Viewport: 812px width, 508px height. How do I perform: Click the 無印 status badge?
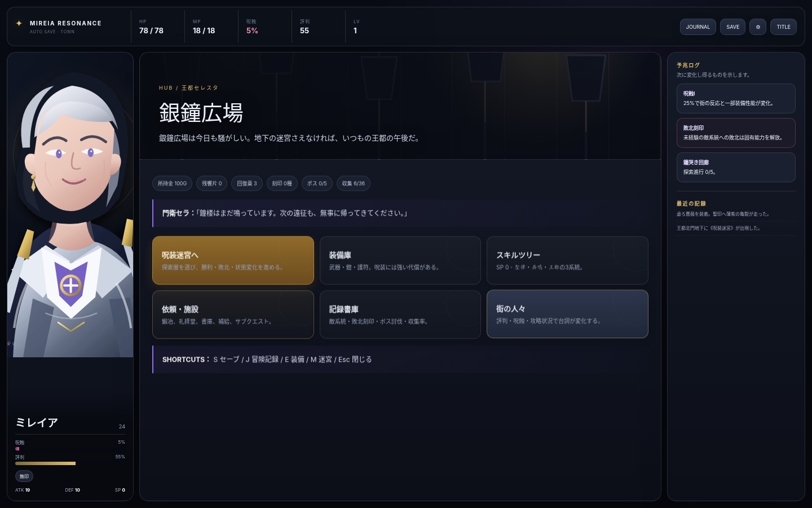click(24, 476)
